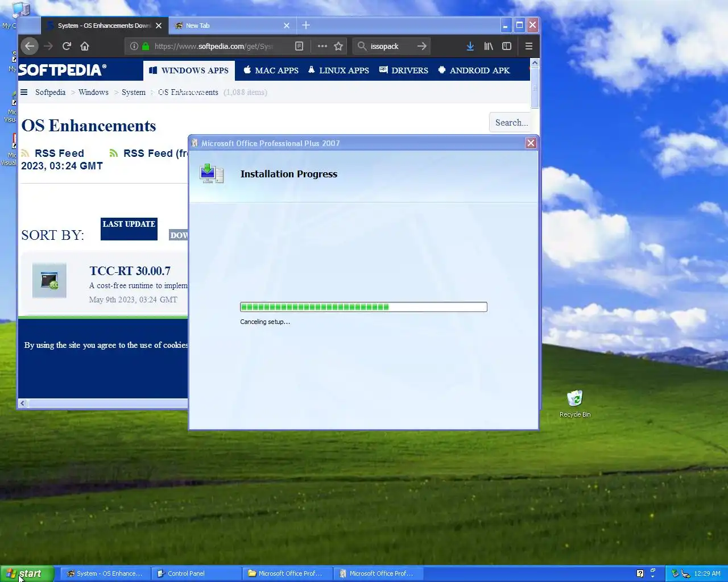Switch to Control Panel in the taskbar
This screenshot has height=582, width=728.
[196, 573]
